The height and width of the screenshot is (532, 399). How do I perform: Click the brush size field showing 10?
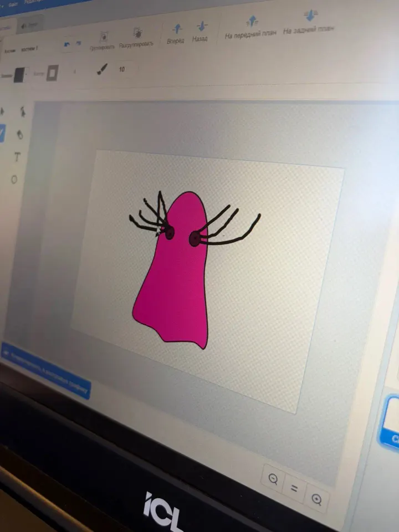[122, 69]
